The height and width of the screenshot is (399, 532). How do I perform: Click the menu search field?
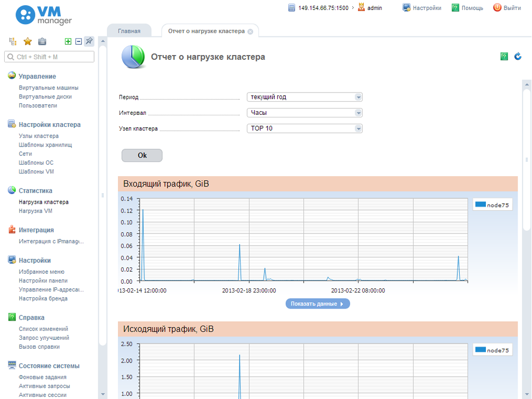coord(49,57)
